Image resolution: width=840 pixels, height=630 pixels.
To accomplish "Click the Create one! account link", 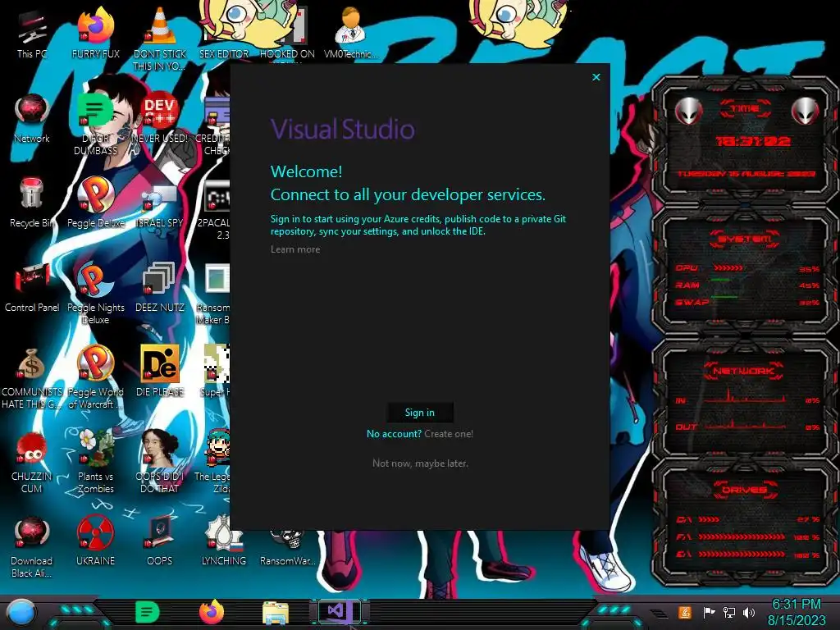I will pos(449,434).
